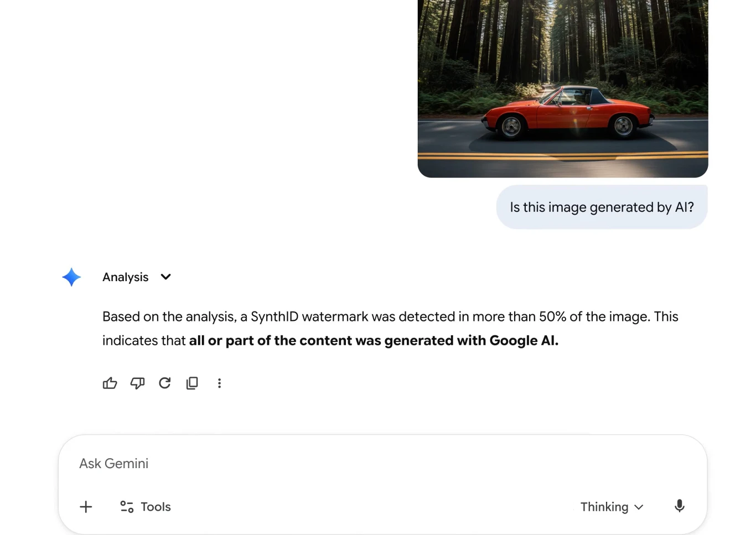Image resolution: width=756 pixels, height=535 pixels.
Task: Click the Tools sliders icon
Action: (127, 507)
